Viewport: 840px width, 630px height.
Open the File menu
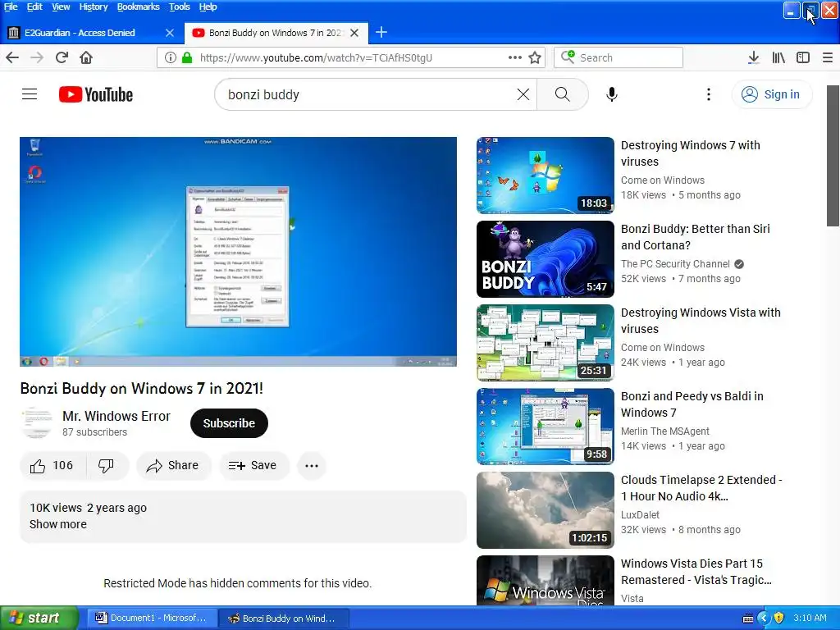tap(11, 7)
